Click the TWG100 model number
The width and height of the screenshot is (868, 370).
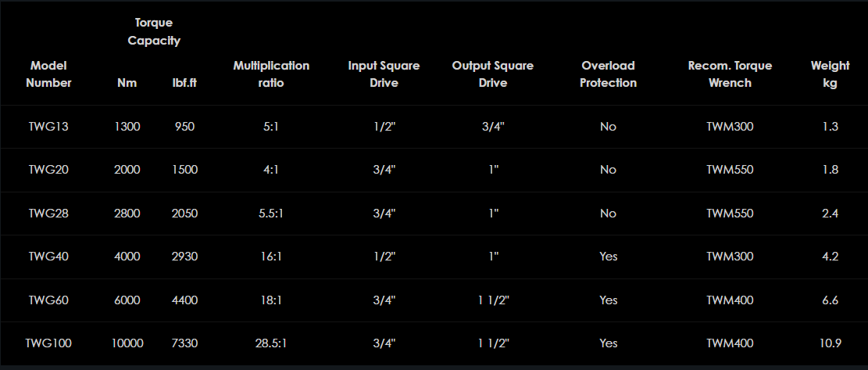[x=48, y=343]
